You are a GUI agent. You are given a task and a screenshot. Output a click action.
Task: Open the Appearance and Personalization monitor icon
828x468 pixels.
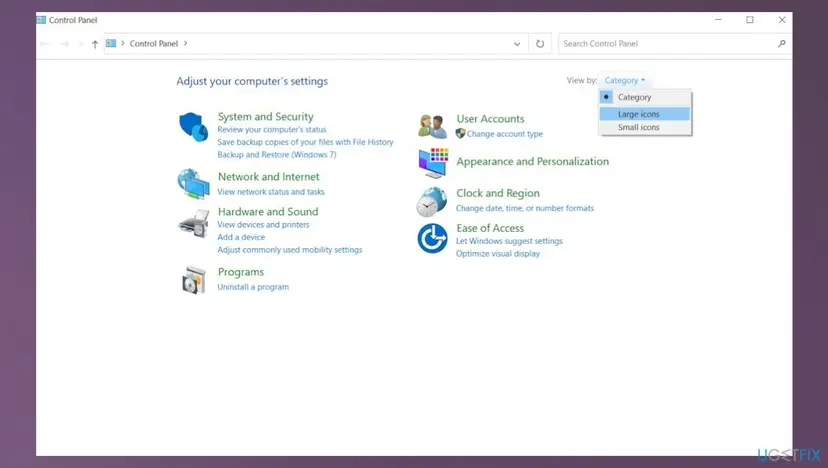[x=433, y=163]
